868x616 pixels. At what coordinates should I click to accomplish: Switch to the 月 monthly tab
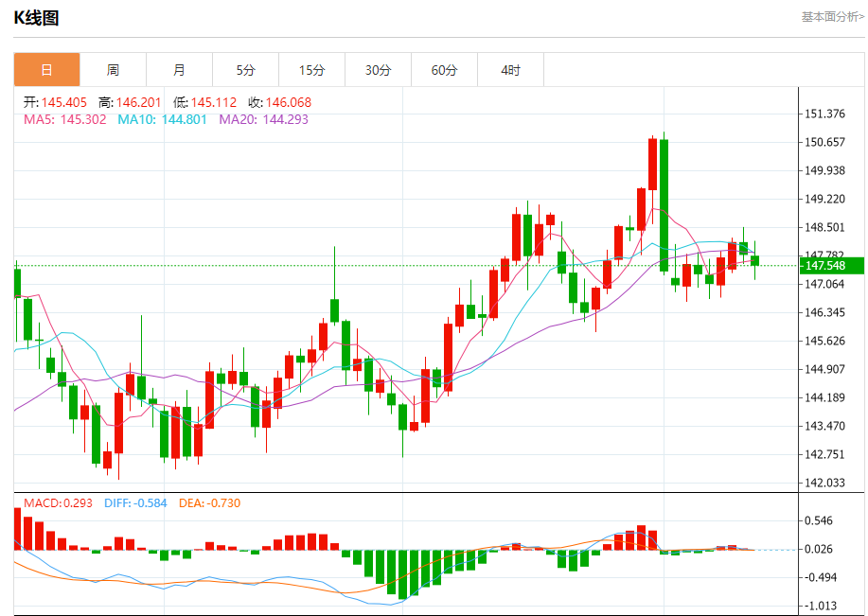179,70
